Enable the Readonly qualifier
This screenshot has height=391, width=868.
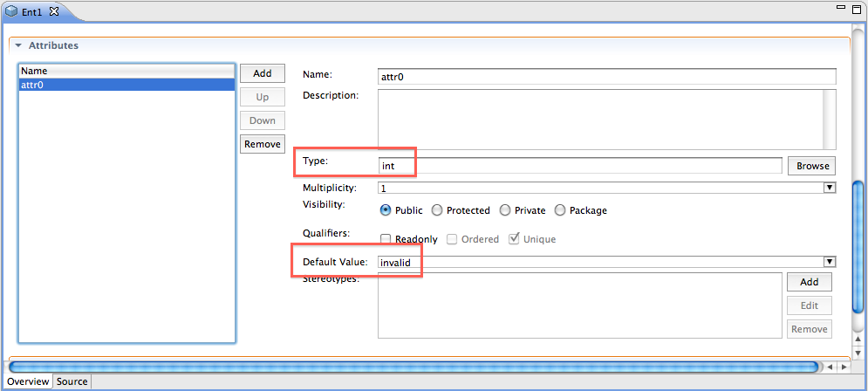(x=386, y=239)
